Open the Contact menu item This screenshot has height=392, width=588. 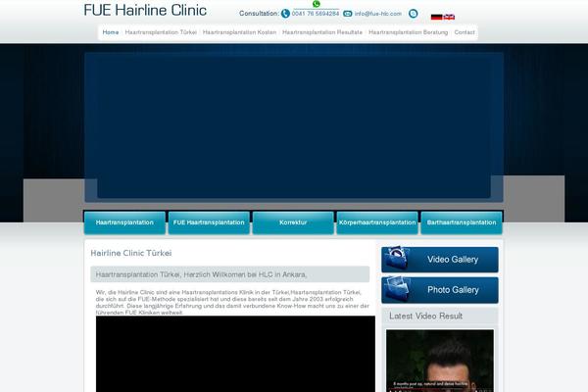click(x=465, y=32)
